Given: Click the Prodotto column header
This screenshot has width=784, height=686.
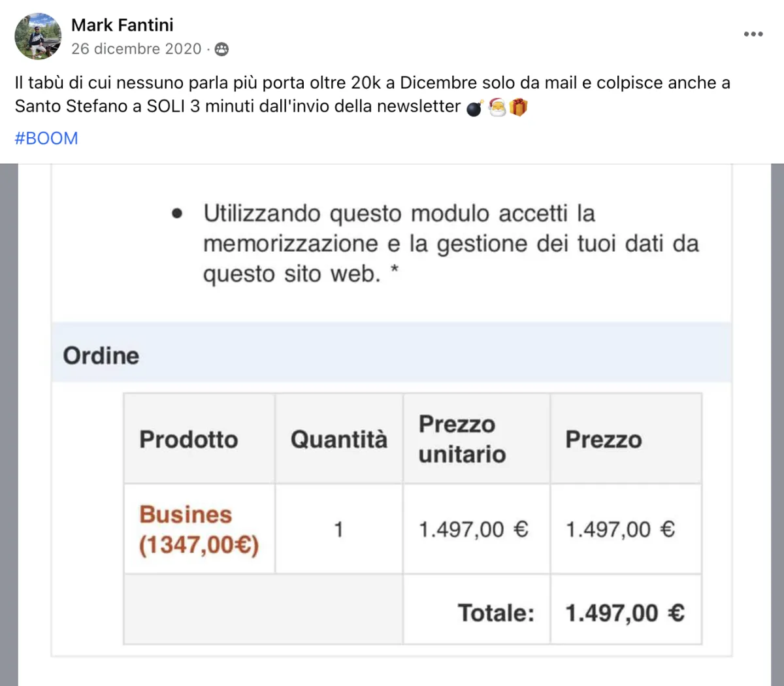Looking at the screenshot, I should coord(189,439).
